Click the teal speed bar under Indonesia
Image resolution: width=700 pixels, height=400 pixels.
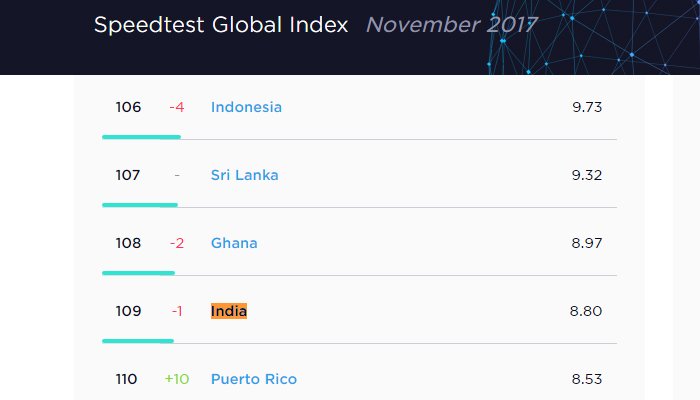(x=141, y=136)
